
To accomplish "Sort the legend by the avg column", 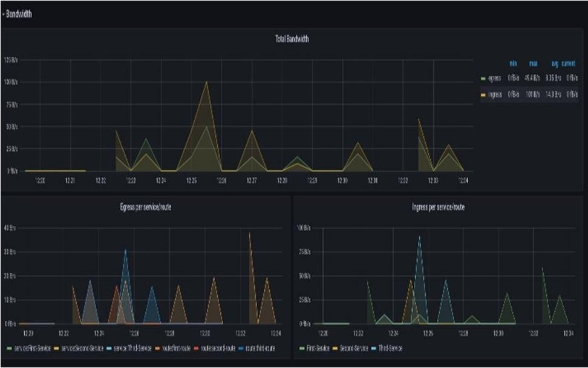I will tap(555, 64).
